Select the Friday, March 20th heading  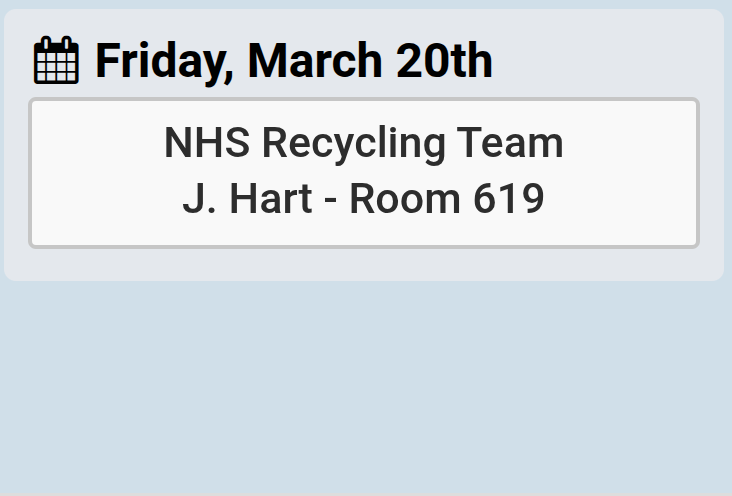[293, 61]
